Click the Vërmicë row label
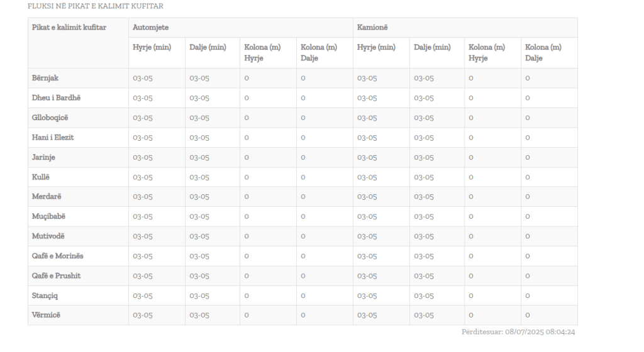Viewport: 644px width, 352px height. coord(47,315)
